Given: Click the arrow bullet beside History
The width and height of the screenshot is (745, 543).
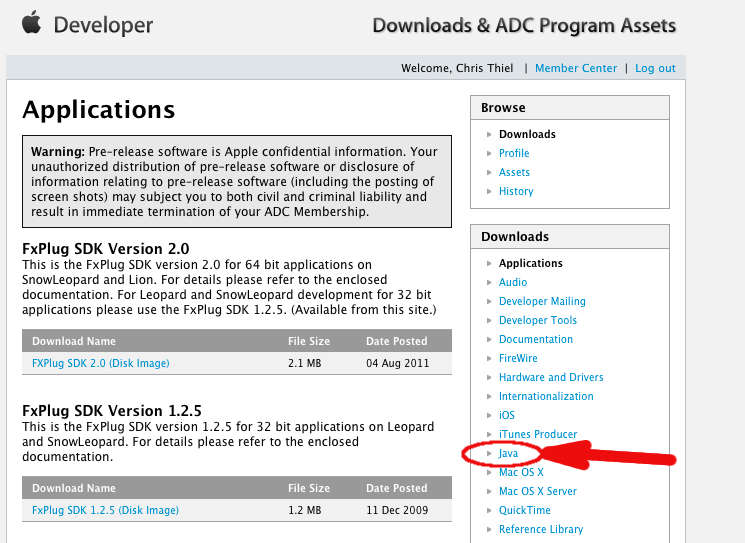Looking at the screenshot, I should 489,191.
